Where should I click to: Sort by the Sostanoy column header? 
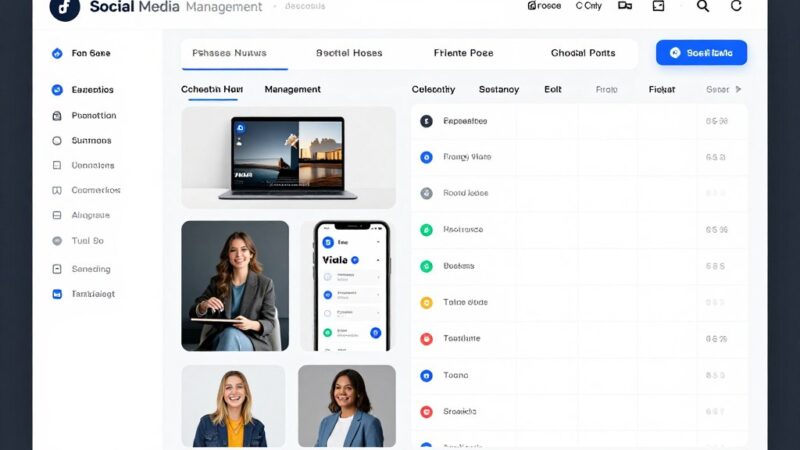498,89
